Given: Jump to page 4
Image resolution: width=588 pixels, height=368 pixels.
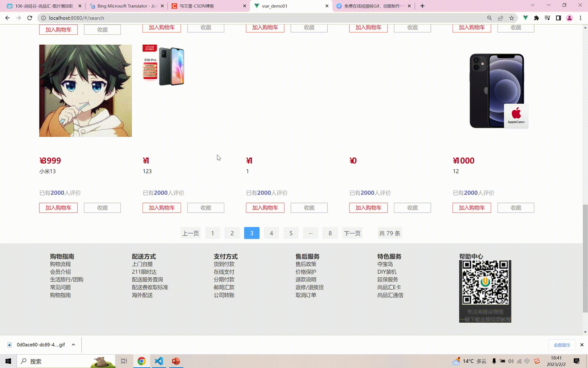Looking at the screenshot, I should pos(271,233).
